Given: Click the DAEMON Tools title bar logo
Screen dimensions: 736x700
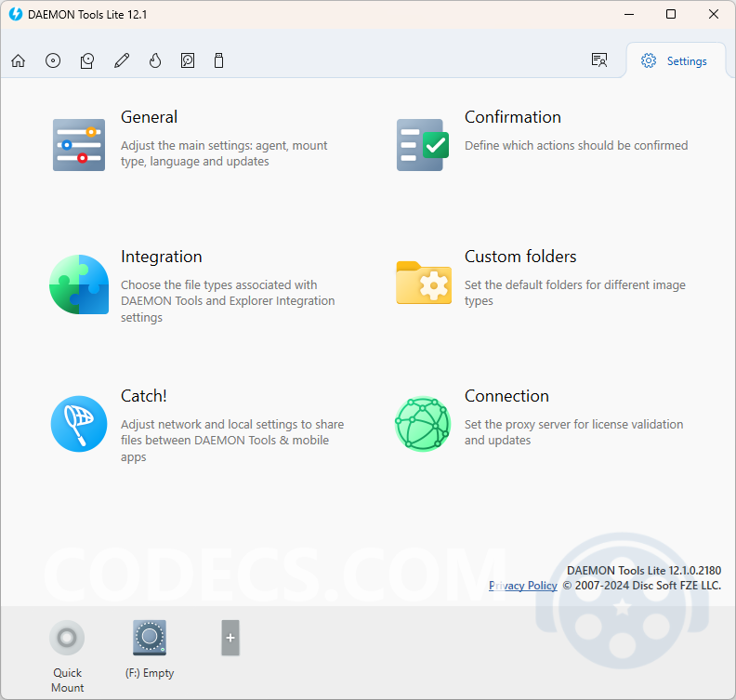Looking at the screenshot, I should 16,14.
